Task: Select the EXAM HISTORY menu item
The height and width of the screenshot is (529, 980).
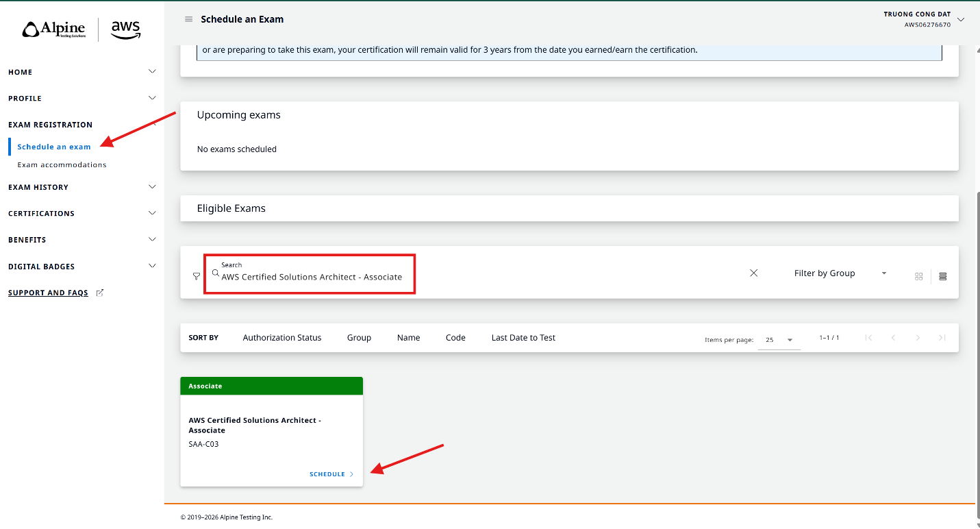Action: tap(38, 187)
